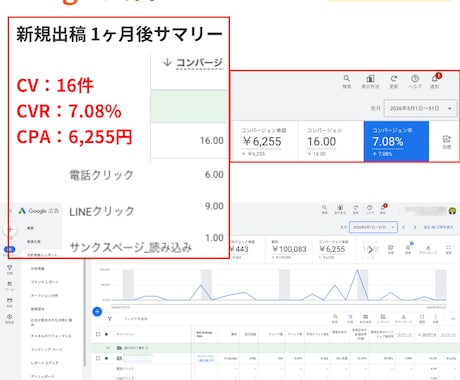Open the Billing card icon in the left rail

10,300
